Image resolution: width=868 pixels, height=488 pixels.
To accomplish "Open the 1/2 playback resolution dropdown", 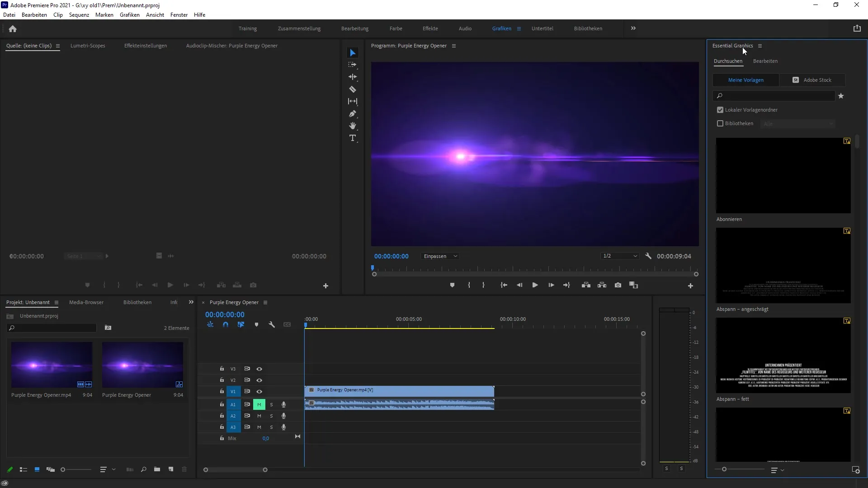I will coord(620,256).
